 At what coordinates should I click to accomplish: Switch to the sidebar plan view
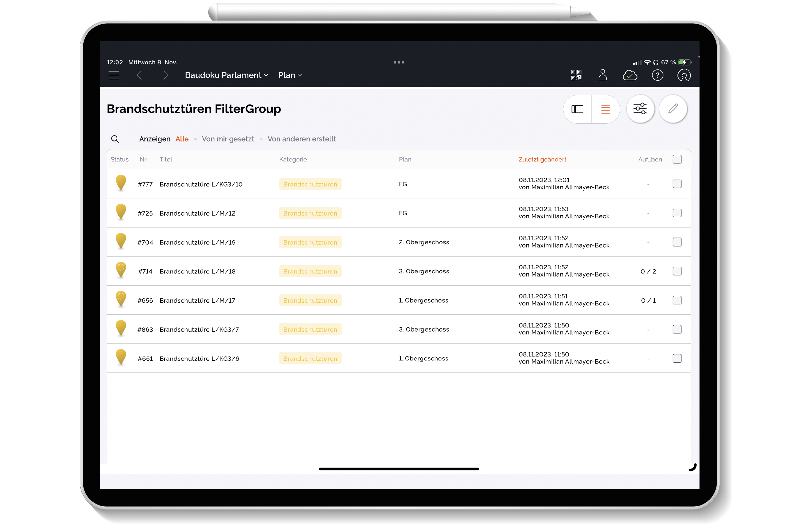[577, 109]
